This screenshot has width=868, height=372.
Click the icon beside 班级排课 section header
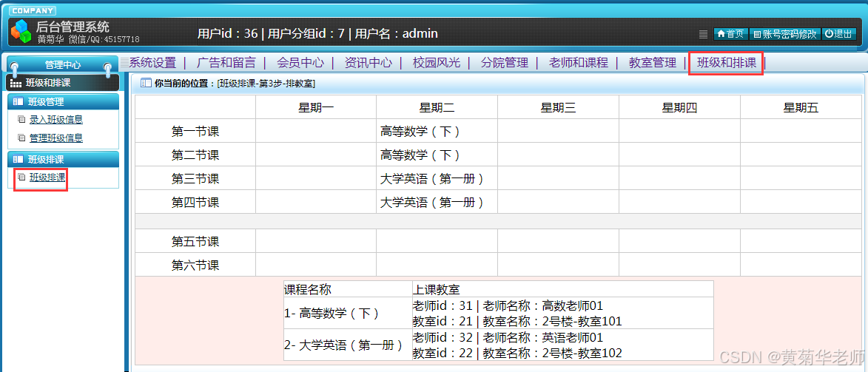pyautogui.click(x=18, y=159)
